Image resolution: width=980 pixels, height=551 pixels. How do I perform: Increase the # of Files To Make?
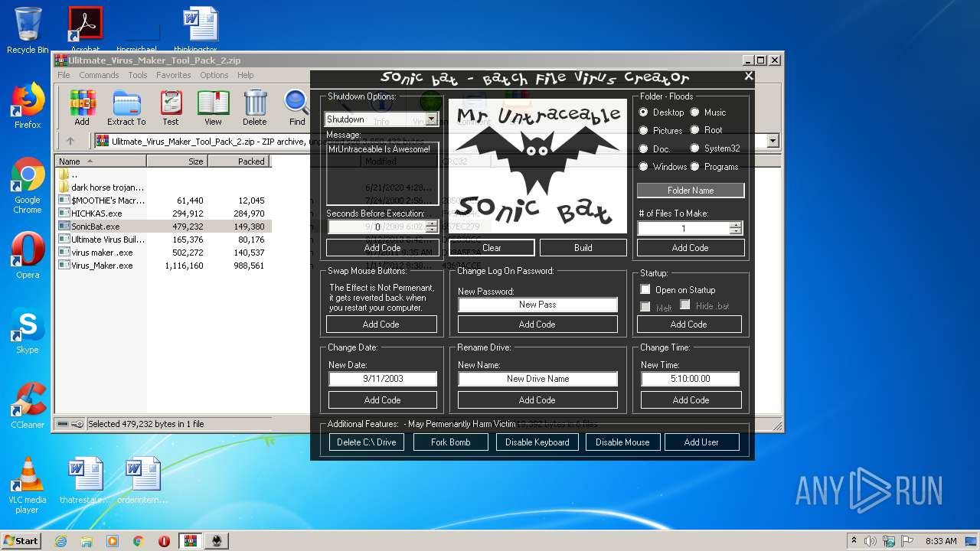[x=736, y=225]
